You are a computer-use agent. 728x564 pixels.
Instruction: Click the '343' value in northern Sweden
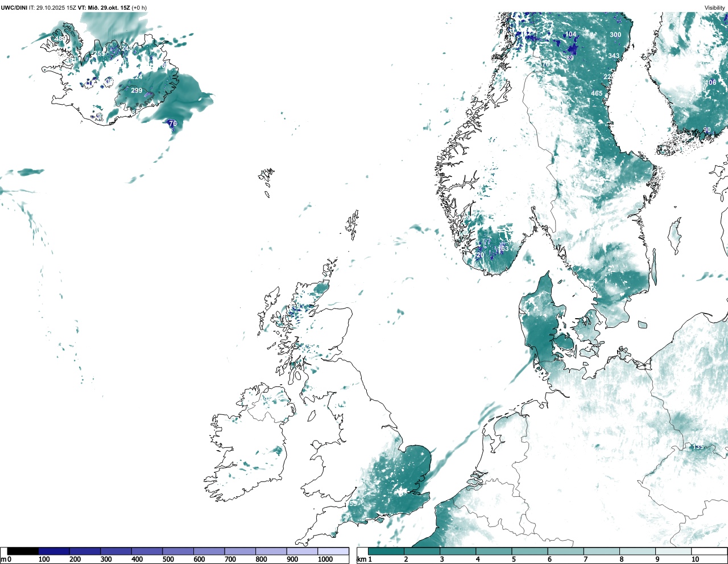[614, 56]
